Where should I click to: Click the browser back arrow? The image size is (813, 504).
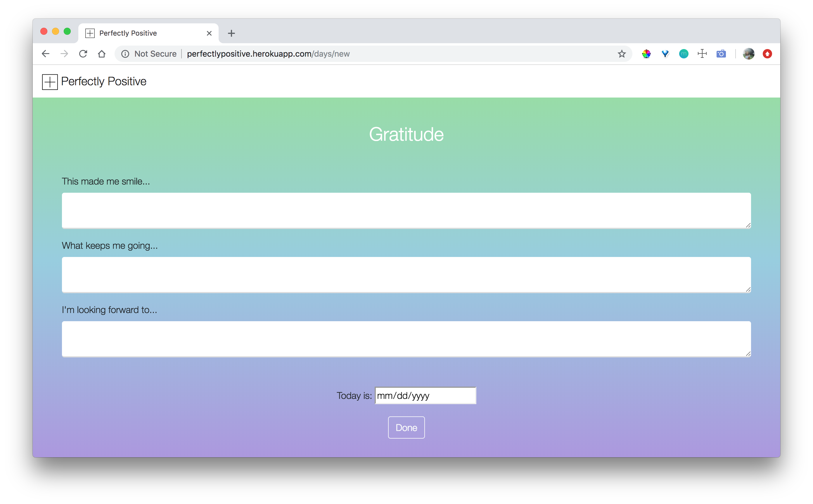46,54
